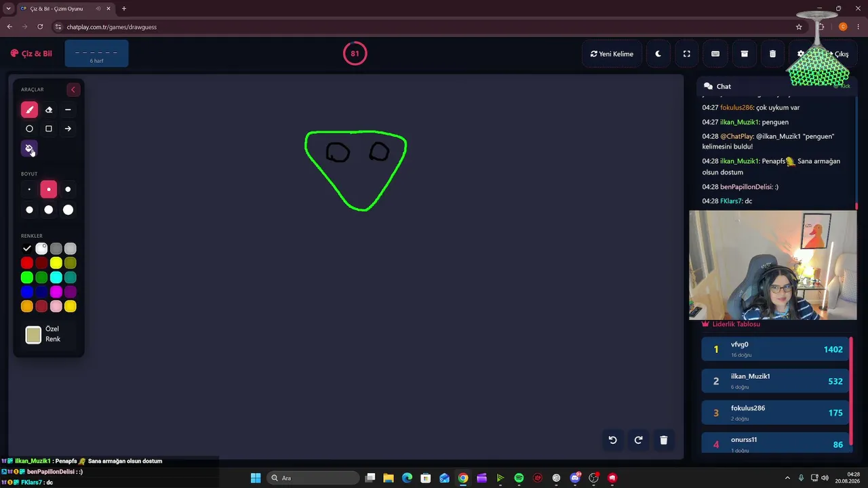Switch to the Çiz & Bil browser tab
Viewport: 868px width, 488px height.
tap(66, 9)
